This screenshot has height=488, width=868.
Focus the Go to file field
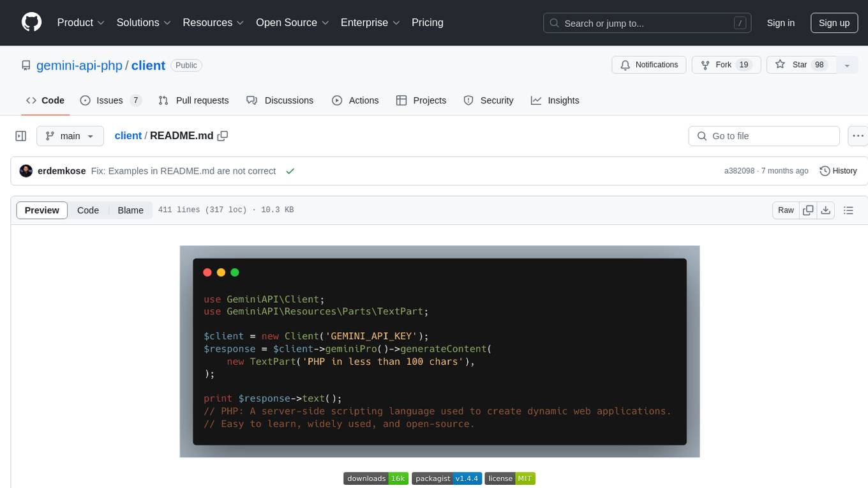coord(764,136)
